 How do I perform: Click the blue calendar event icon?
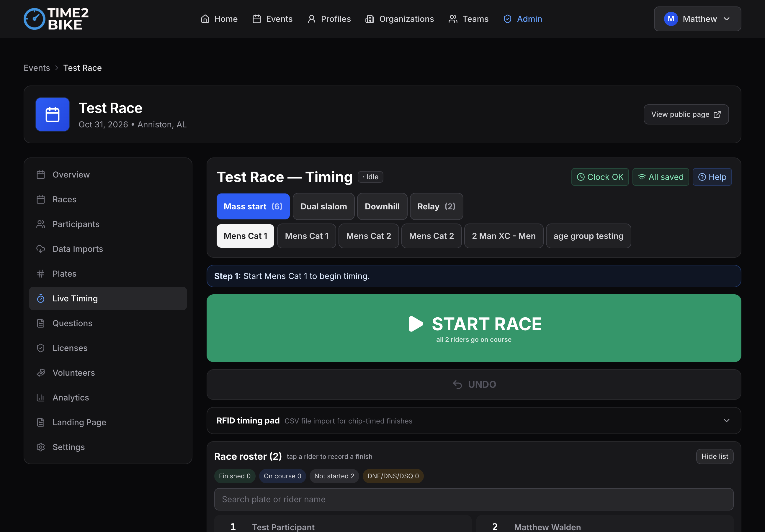(x=52, y=114)
